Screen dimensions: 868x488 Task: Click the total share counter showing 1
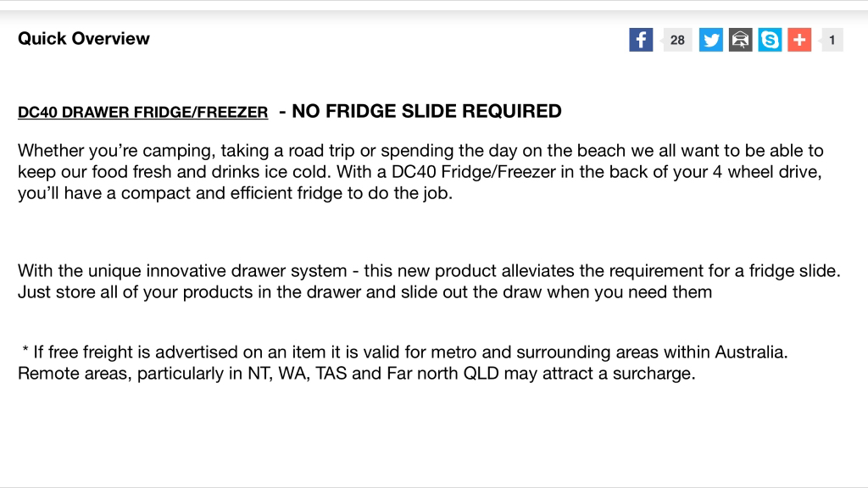click(x=832, y=40)
